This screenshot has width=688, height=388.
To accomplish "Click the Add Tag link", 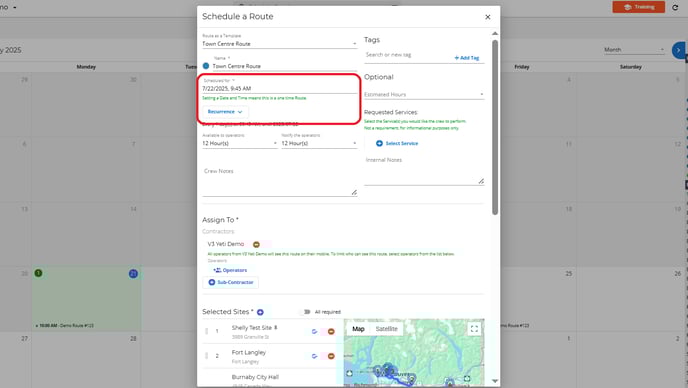I will tap(467, 58).
